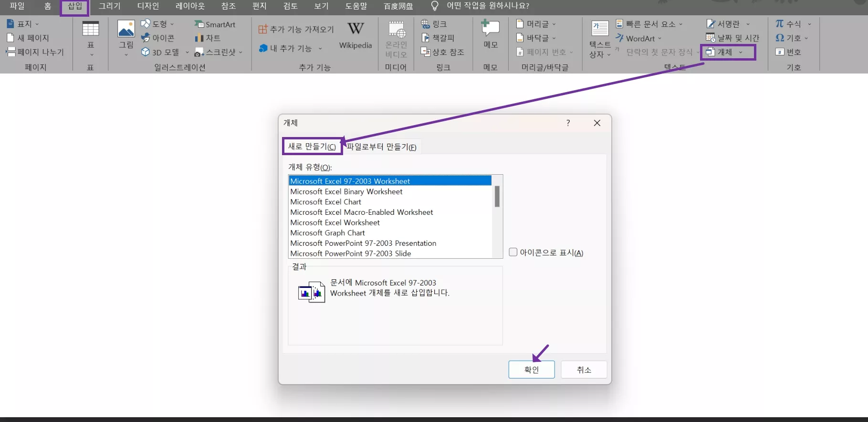Select Microsoft Graph Chart

pos(390,233)
